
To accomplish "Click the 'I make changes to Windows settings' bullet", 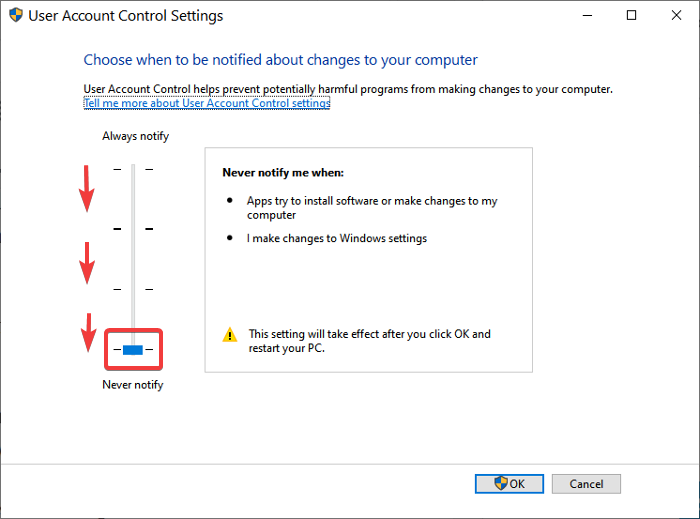I will tap(337, 238).
